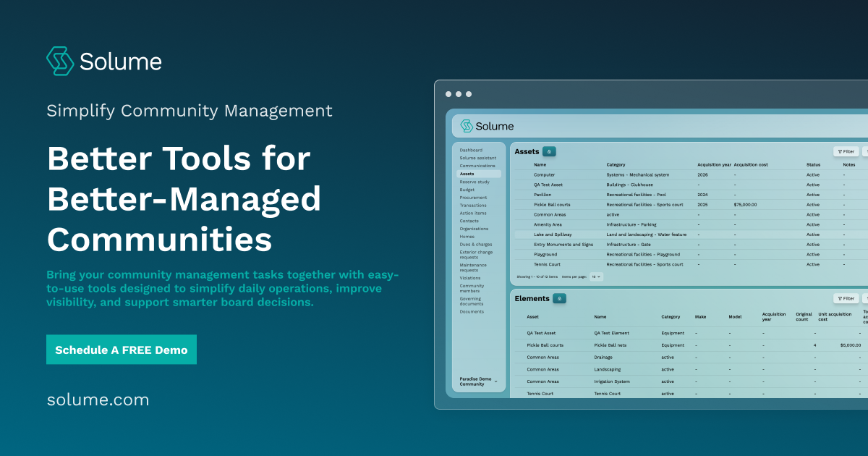
Task: Select the Amenity Area asset row
Action: pyautogui.click(x=691, y=224)
